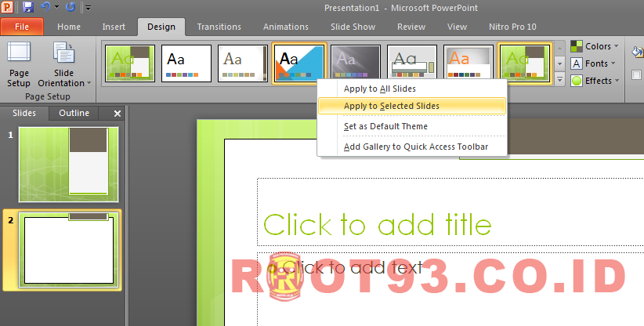Select slide 2 thumbnail
The width and height of the screenshot is (644, 326).
[x=69, y=250]
